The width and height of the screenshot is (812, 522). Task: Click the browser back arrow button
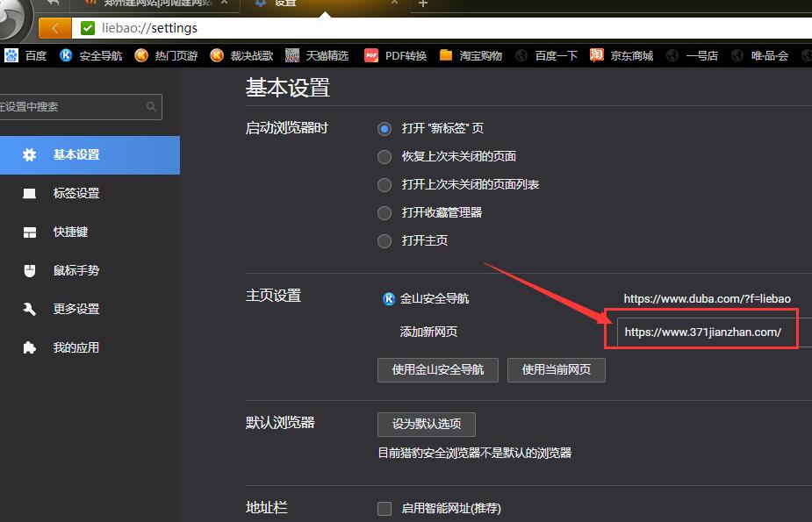click(55, 28)
